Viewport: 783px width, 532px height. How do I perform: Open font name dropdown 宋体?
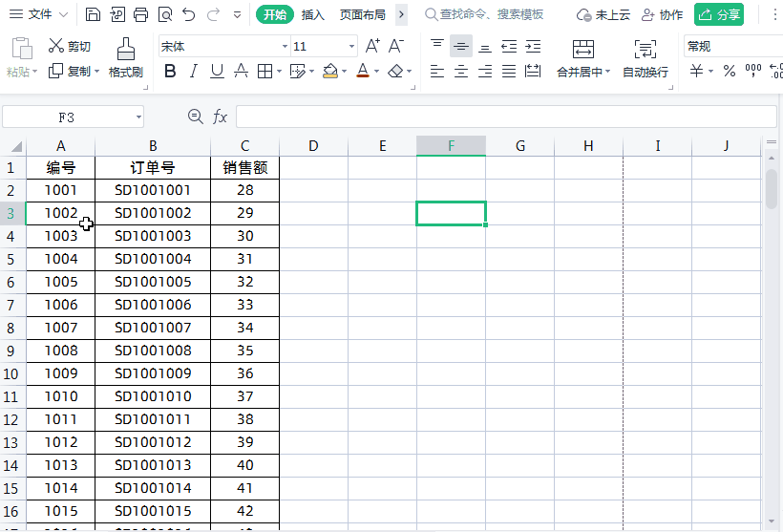coord(285,47)
